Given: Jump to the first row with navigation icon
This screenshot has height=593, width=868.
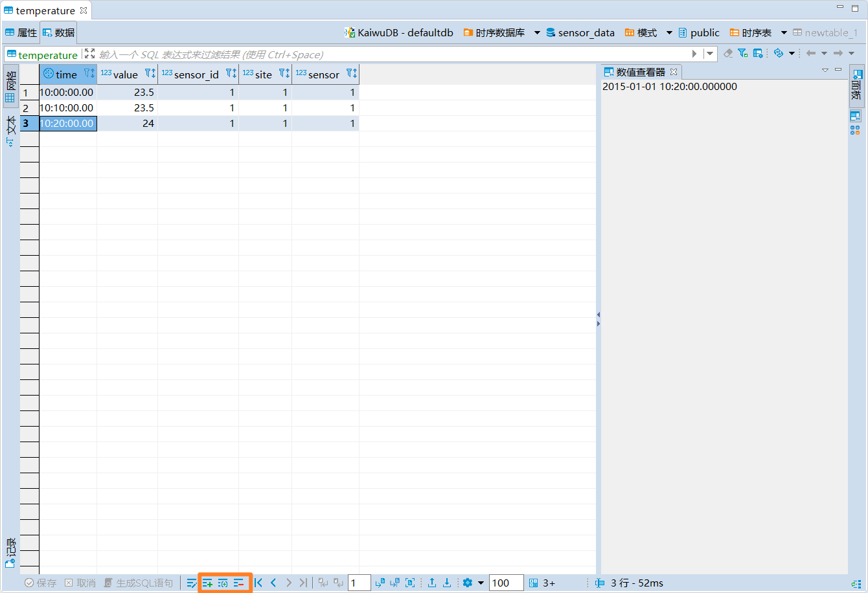Looking at the screenshot, I should point(258,583).
